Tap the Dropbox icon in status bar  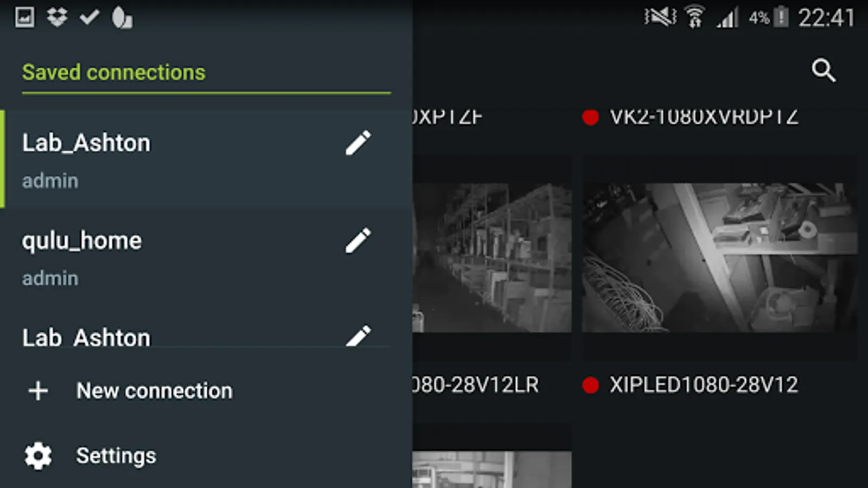tap(57, 17)
